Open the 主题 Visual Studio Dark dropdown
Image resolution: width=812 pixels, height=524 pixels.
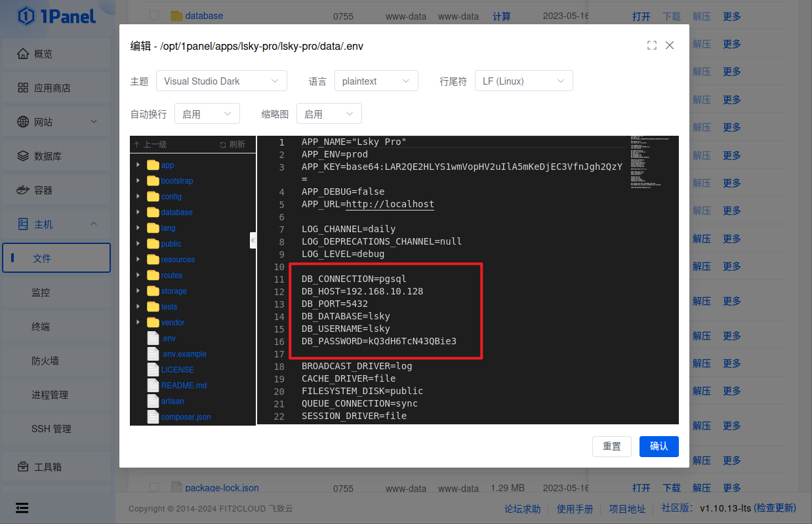click(222, 81)
